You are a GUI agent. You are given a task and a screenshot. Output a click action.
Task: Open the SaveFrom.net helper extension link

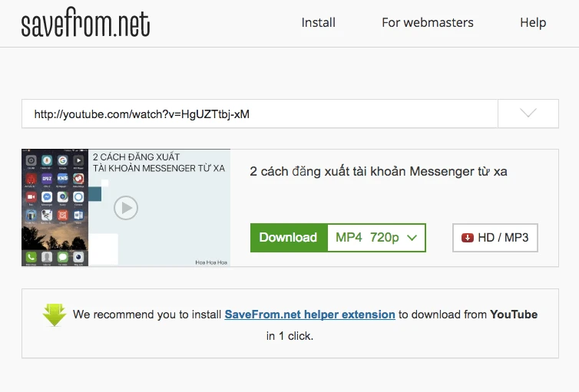(x=309, y=315)
